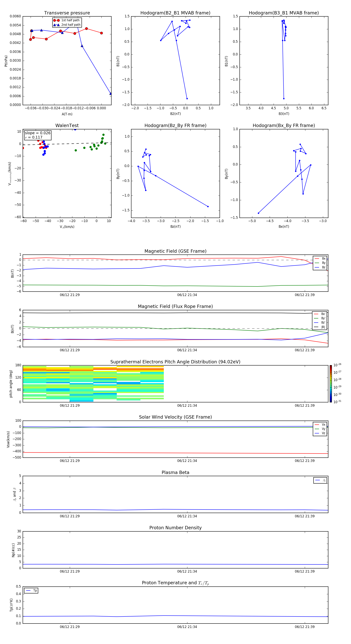Click the 'A(T·m)' x-axis label

click(x=67, y=114)
